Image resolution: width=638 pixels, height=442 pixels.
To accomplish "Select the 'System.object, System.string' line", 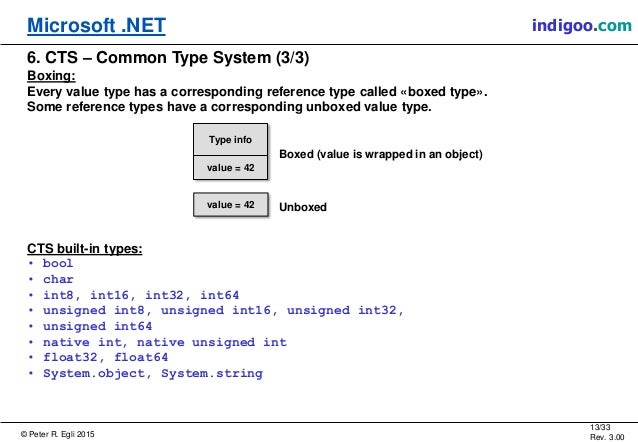I will click(x=153, y=374).
